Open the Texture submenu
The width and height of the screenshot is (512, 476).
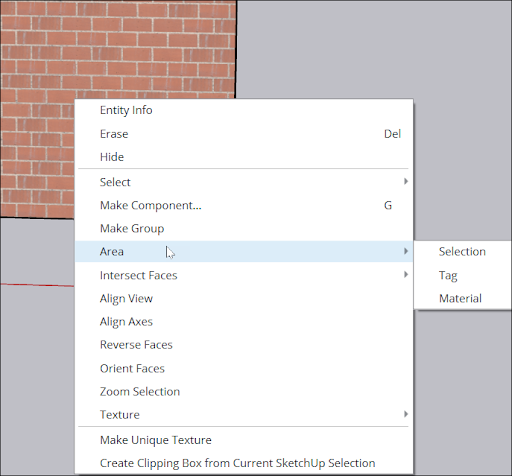click(x=244, y=415)
